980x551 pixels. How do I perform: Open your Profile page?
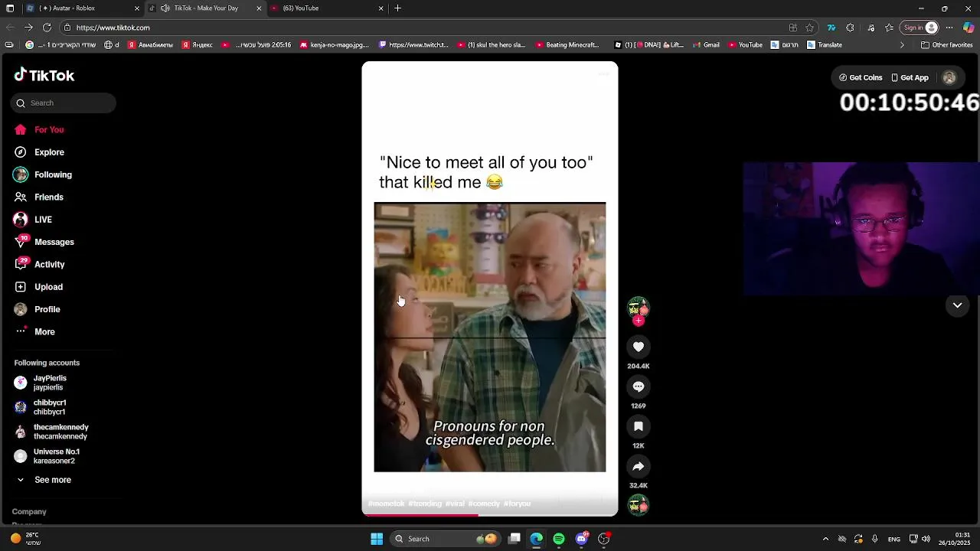pos(37,309)
